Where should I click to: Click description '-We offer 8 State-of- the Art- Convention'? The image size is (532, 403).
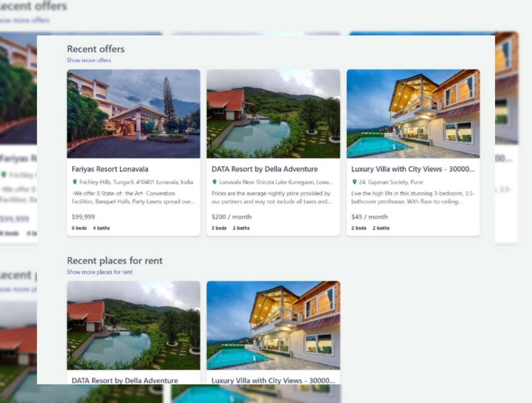tap(133, 197)
